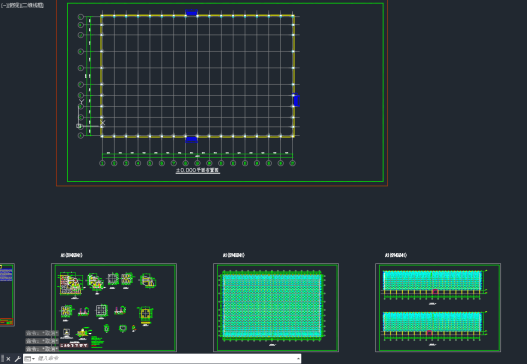Select the cyan elevations sheet at right
This screenshot has height=364, width=527.
[438, 308]
